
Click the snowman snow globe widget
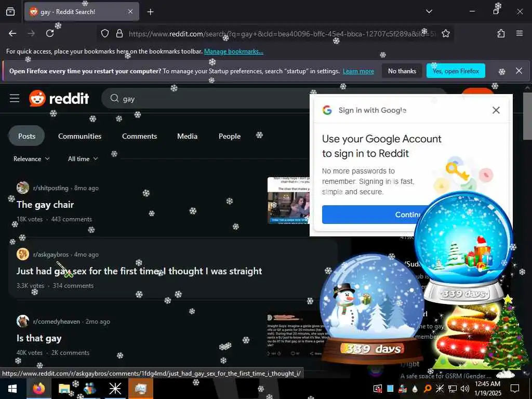click(x=372, y=309)
